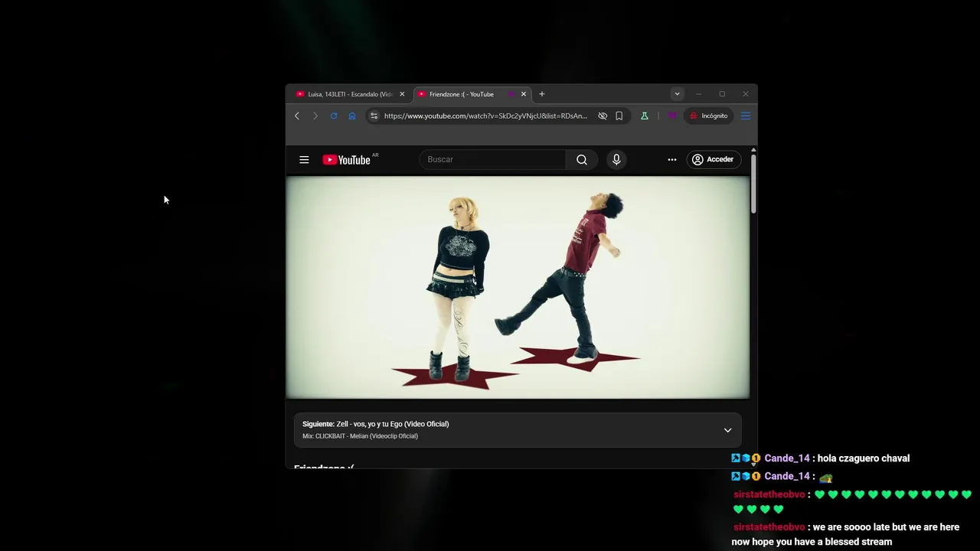Expand the Siguiente playlist panel chevron

tap(727, 430)
